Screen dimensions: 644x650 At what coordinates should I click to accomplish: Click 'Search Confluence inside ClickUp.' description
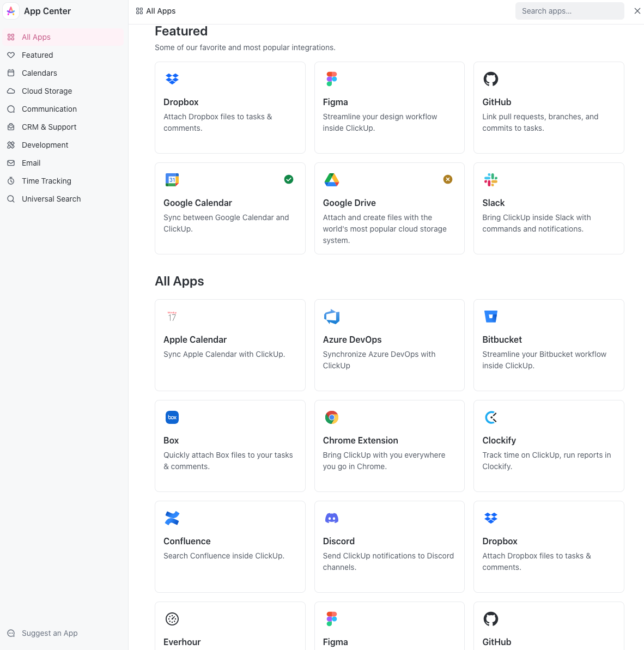(x=224, y=556)
